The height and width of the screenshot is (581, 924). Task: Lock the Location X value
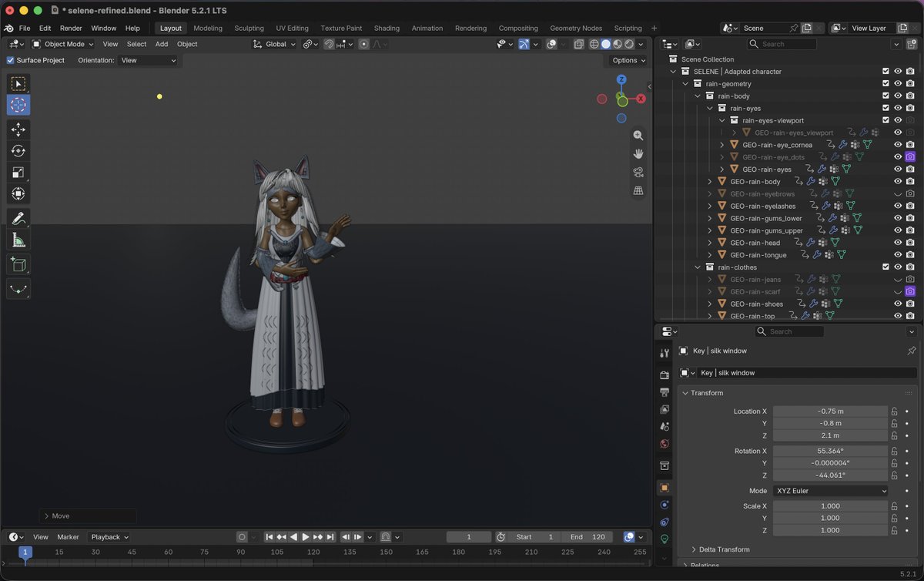pos(895,411)
